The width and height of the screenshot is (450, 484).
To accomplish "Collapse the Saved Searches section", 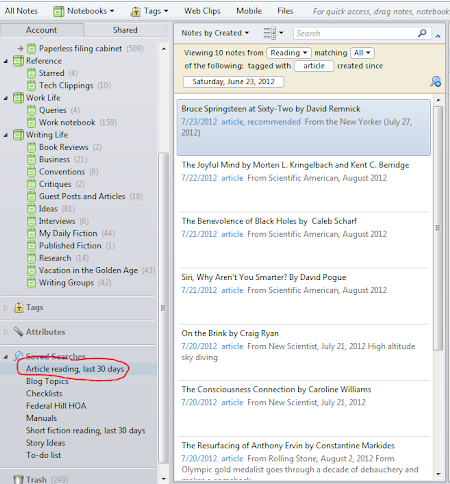I will pyautogui.click(x=6, y=357).
